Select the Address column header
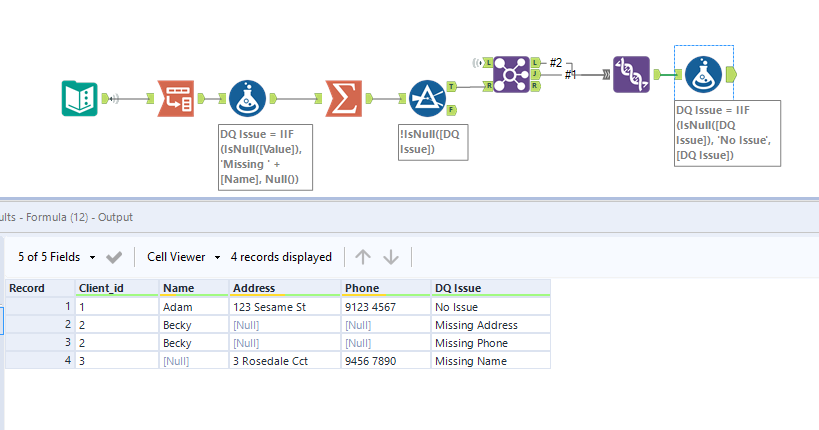Screen dimensions: 819x430 coord(284,288)
